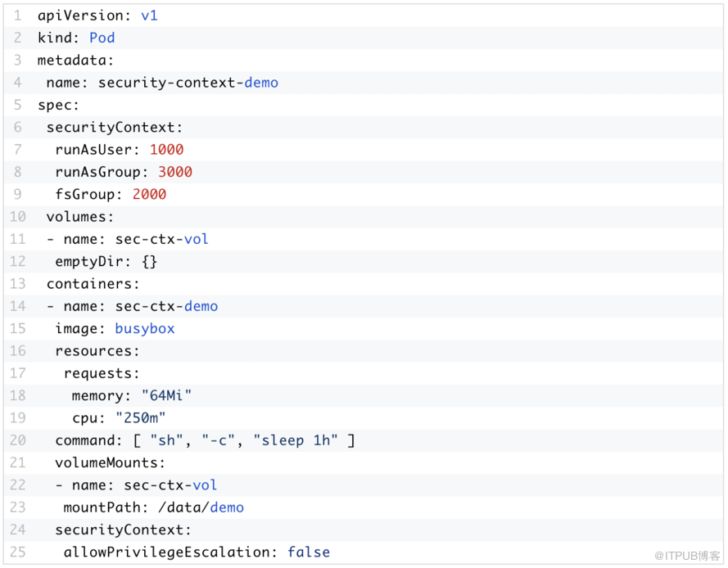Click the image name busybox
The height and width of the screenshot is (568, 728).
144,328
